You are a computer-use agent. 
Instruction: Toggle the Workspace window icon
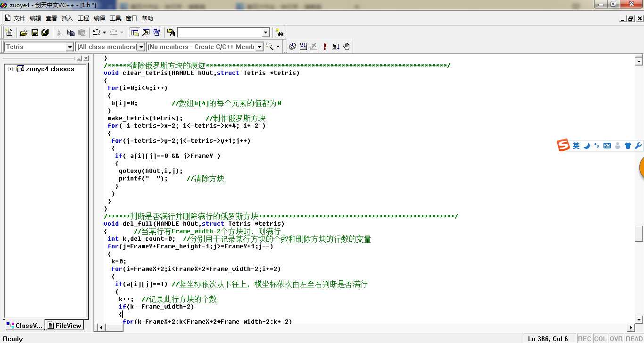point(135,33)
